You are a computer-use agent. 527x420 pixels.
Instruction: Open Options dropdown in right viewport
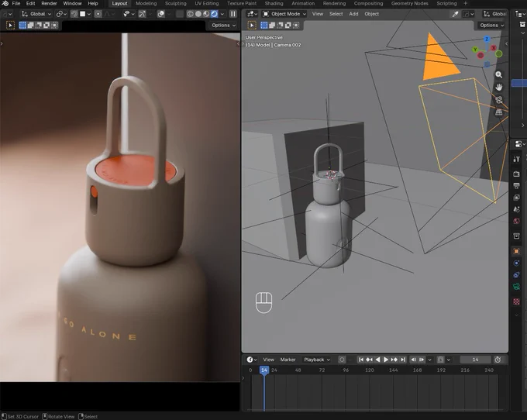[491, 26]
